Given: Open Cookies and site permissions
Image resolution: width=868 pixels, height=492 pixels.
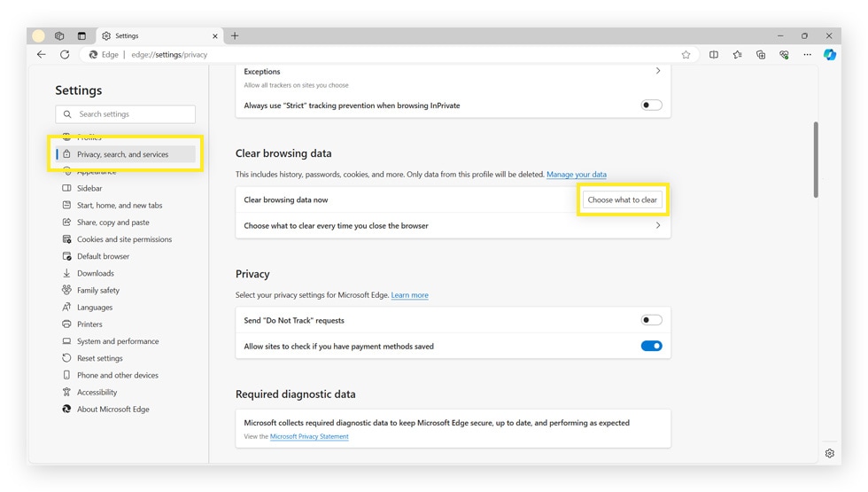Looking at the screenshot, I should [x=125, y=239].
